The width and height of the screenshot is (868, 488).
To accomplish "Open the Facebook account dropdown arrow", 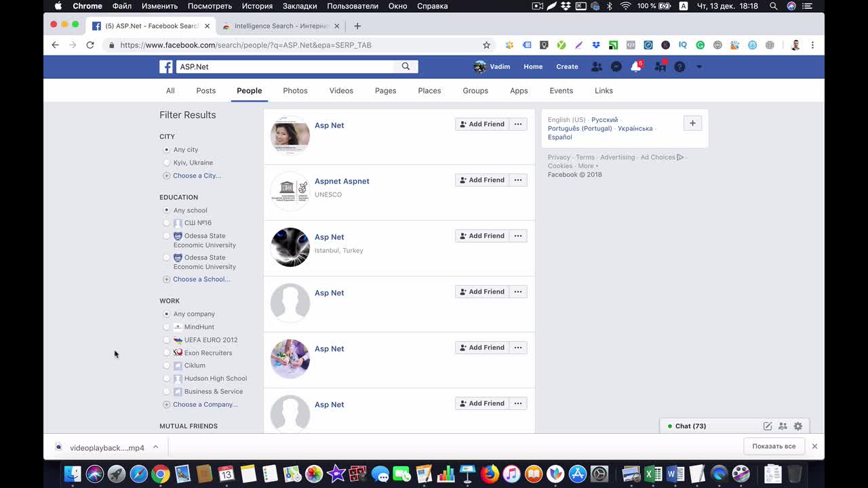I will (x=699, y=66).
